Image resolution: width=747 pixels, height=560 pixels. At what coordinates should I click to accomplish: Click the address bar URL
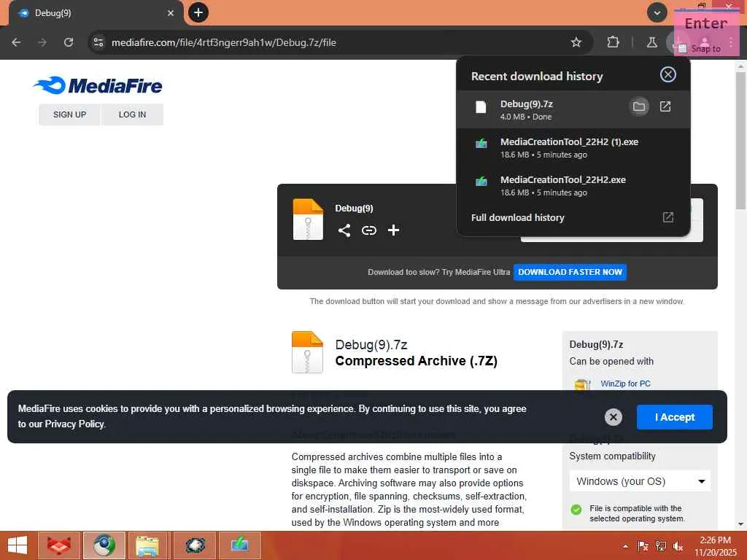point(224,42)
